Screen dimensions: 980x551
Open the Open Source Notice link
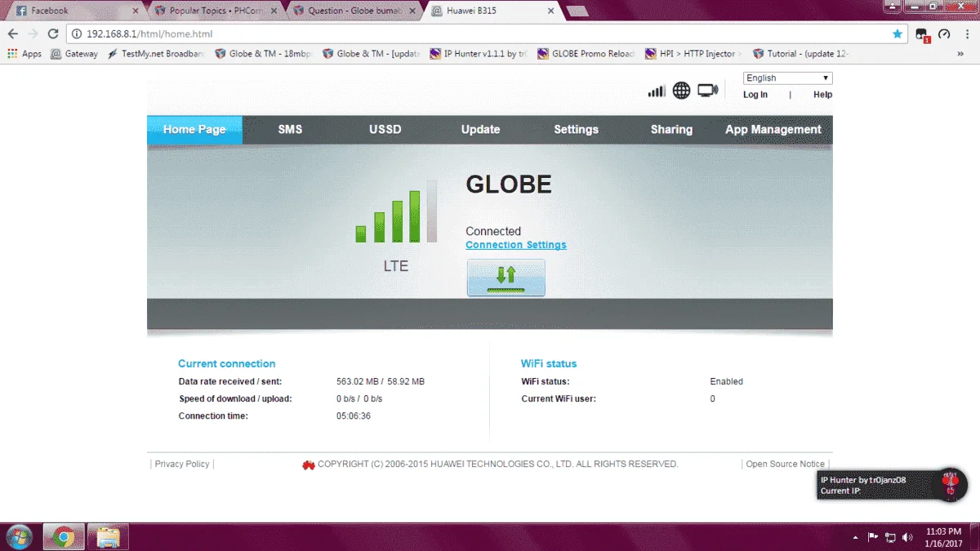[x=786, y=464]
